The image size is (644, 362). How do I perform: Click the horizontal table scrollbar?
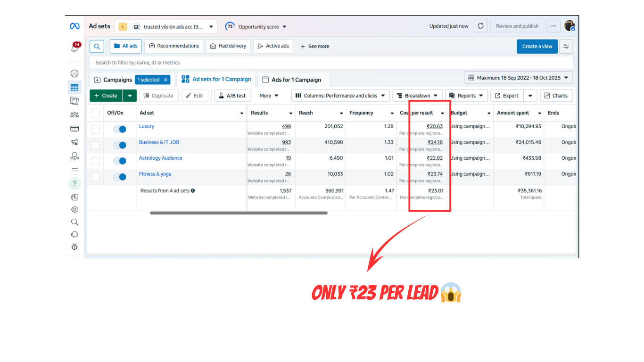239,213
